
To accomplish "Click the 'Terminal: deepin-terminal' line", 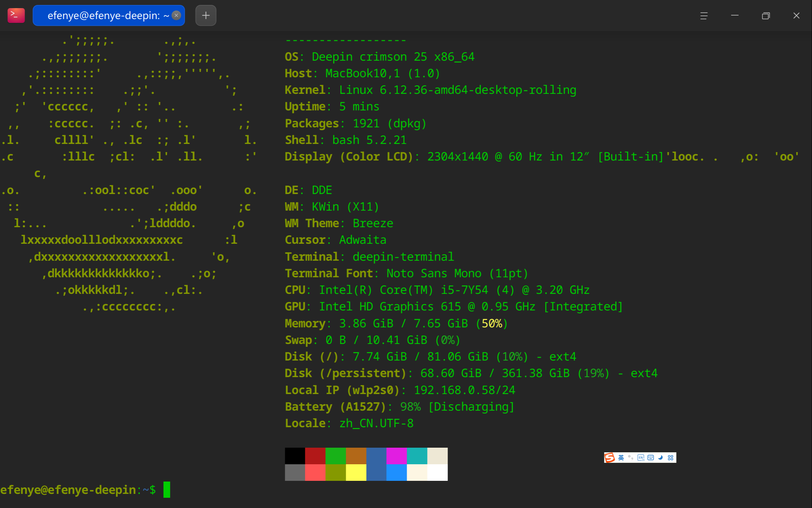I will click(369, 257).
